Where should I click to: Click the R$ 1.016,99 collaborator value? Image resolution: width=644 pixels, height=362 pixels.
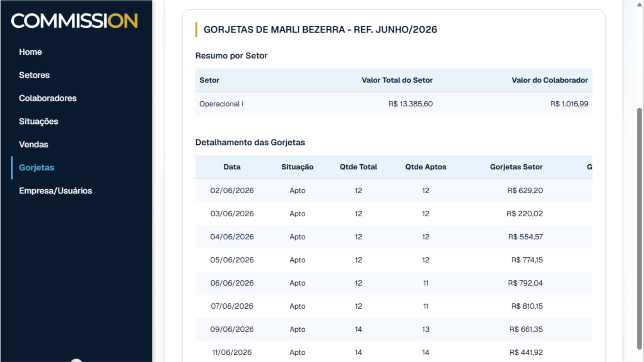coord(569,104)
